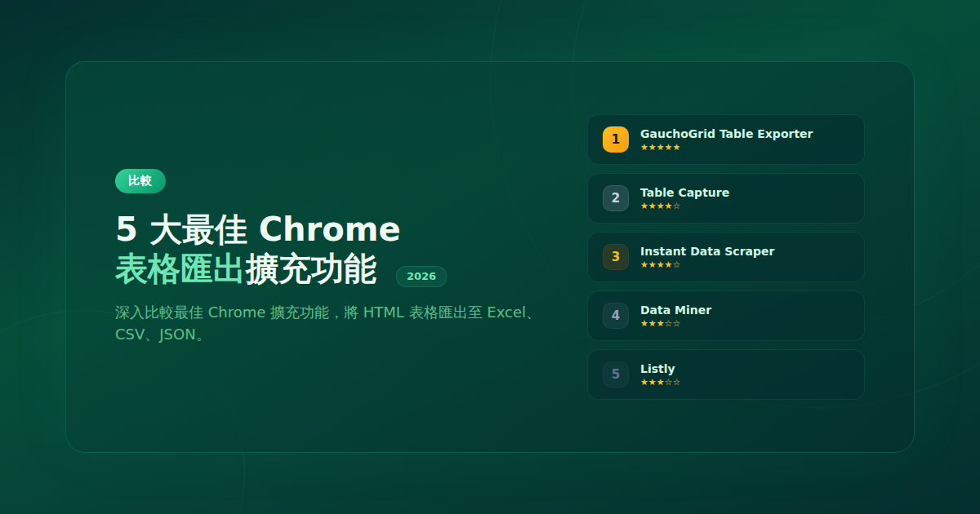
Task: Click the number 4 rank badge
Action: (615, 315)
